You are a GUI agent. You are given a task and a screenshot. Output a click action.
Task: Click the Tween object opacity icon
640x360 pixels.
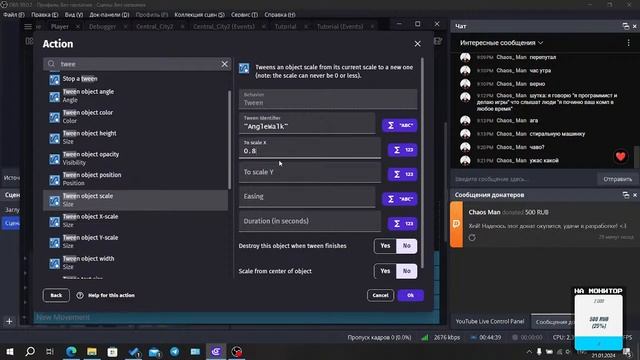[x=54, y=159]
